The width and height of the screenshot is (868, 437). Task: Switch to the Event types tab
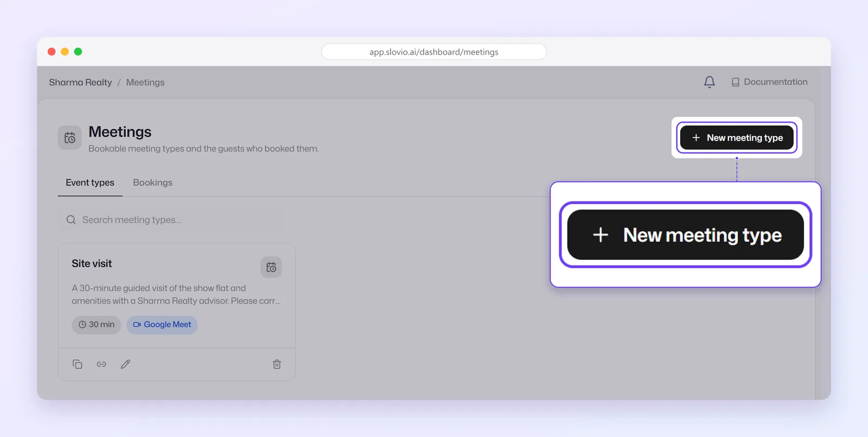pyautogui.click(x=90, y=183)
